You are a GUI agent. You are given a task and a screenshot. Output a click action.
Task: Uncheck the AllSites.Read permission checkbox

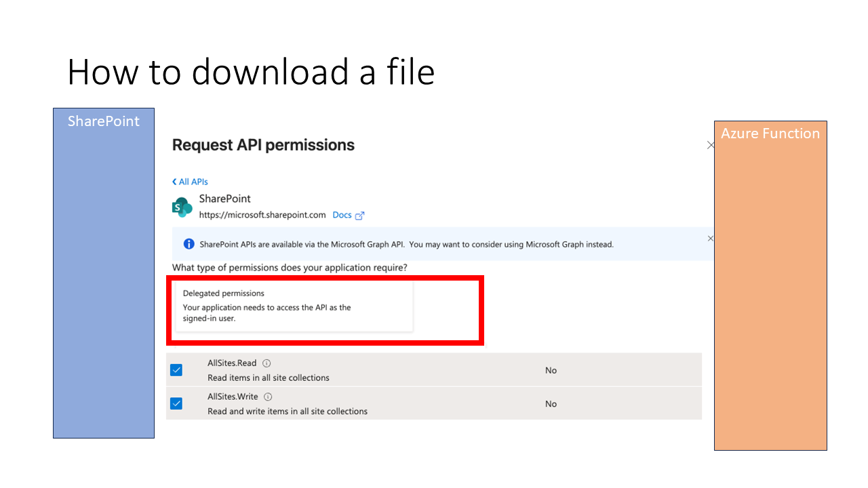[176, 370]
